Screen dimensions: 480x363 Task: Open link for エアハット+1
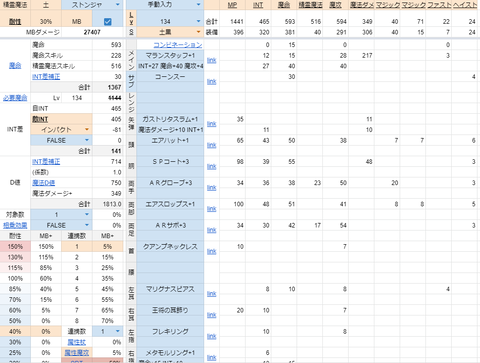(x=212, y=145)
